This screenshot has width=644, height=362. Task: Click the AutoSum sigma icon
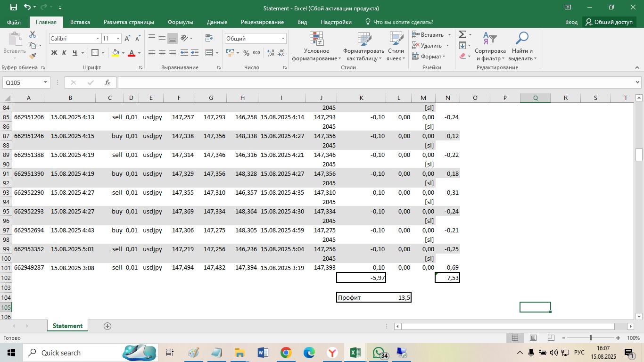point(462,34)
